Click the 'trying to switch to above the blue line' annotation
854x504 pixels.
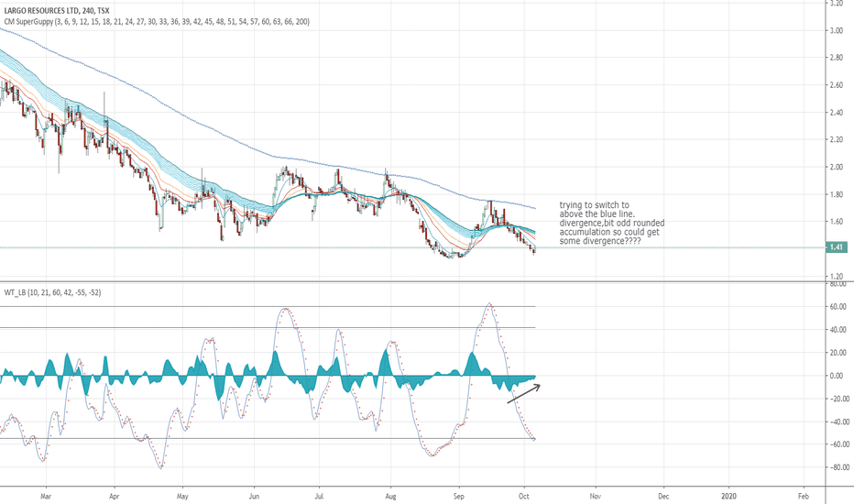click(x=611, y=223)
